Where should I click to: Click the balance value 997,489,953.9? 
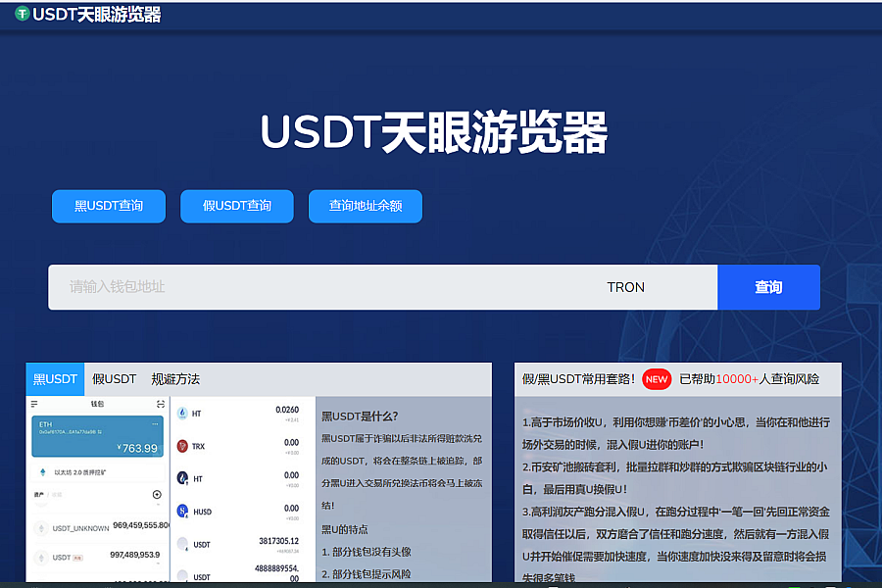point(135,555)
